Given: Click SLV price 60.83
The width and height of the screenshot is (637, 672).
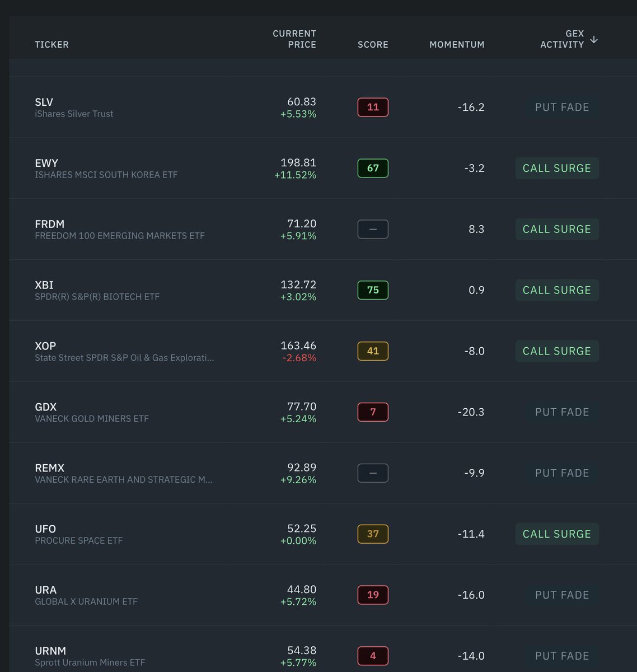Looking at the screenshot, I should tap(302, 102).
